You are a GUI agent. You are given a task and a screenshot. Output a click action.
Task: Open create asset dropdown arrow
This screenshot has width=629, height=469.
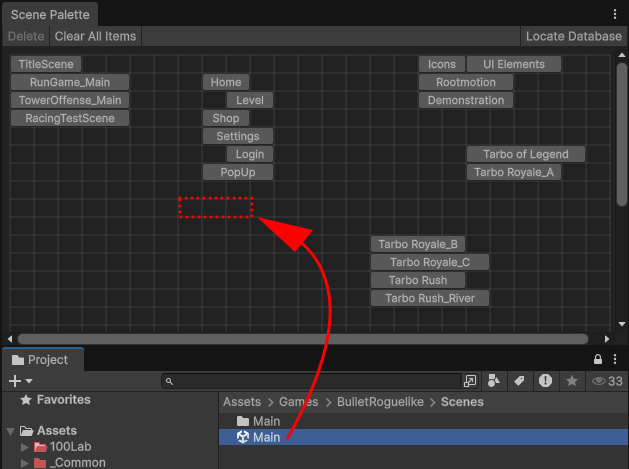click(29, 381)
